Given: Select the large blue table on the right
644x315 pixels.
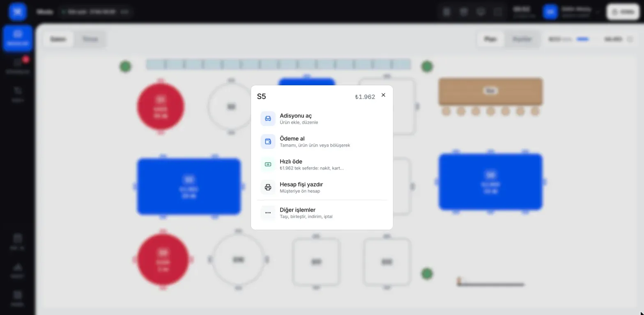Looking at the screenshot, I should coord(490,182).
